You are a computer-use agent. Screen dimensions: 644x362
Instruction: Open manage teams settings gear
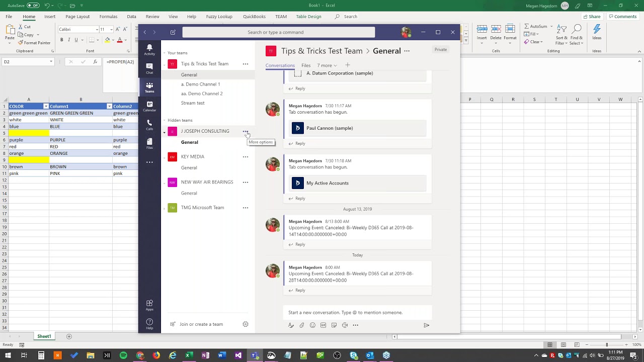point(246,324)
